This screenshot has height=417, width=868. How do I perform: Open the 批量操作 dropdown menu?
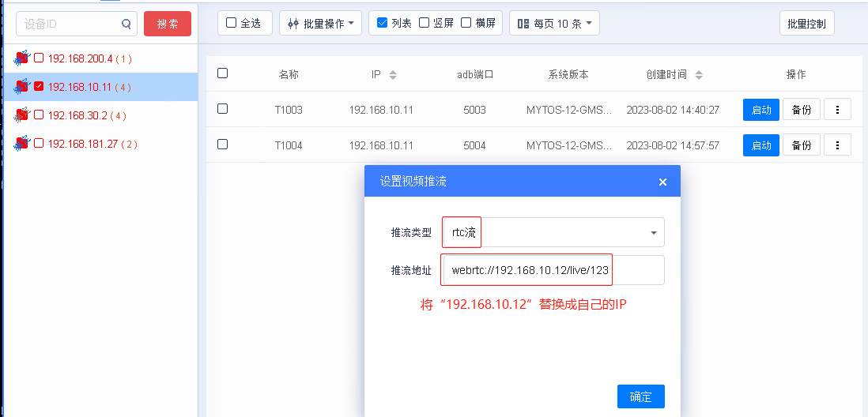click(x=320, y=23)
